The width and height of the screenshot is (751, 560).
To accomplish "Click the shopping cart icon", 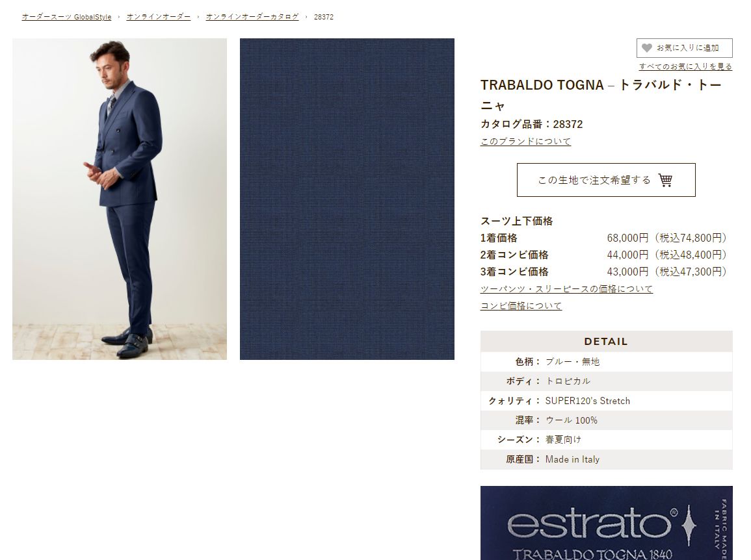I will [x=665, y=180].
